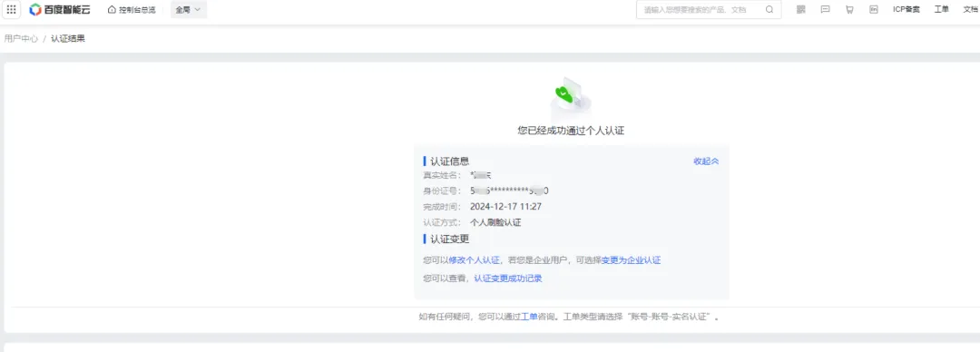Open the messages chat icon
The height and width of the screenshot is (352, 980).
(825, 9)
